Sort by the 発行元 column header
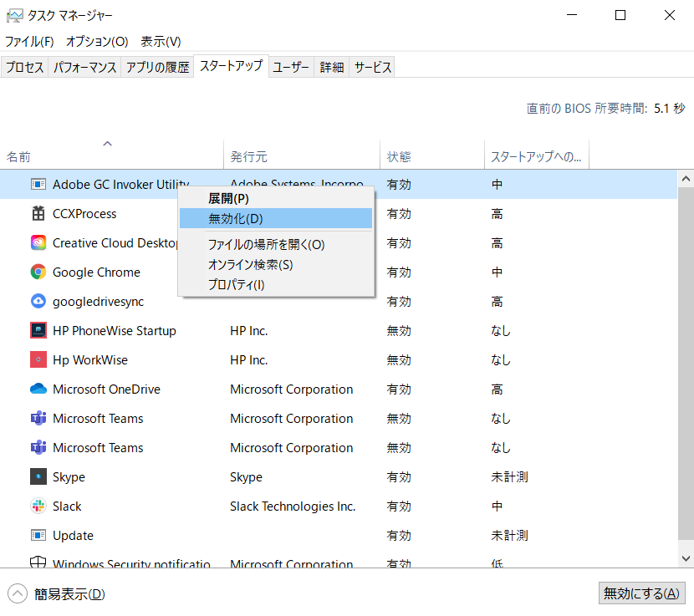Viewport: 694px width, 616px height. [x=302, y=155]
